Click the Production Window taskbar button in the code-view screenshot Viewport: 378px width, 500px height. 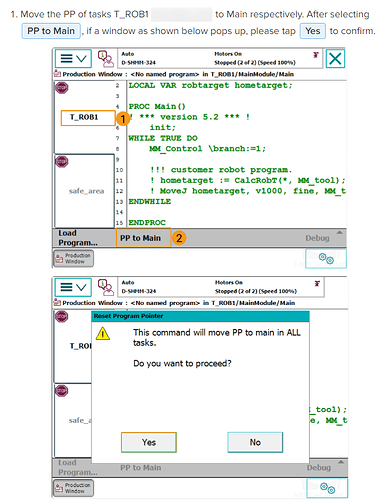click(73, 259)
